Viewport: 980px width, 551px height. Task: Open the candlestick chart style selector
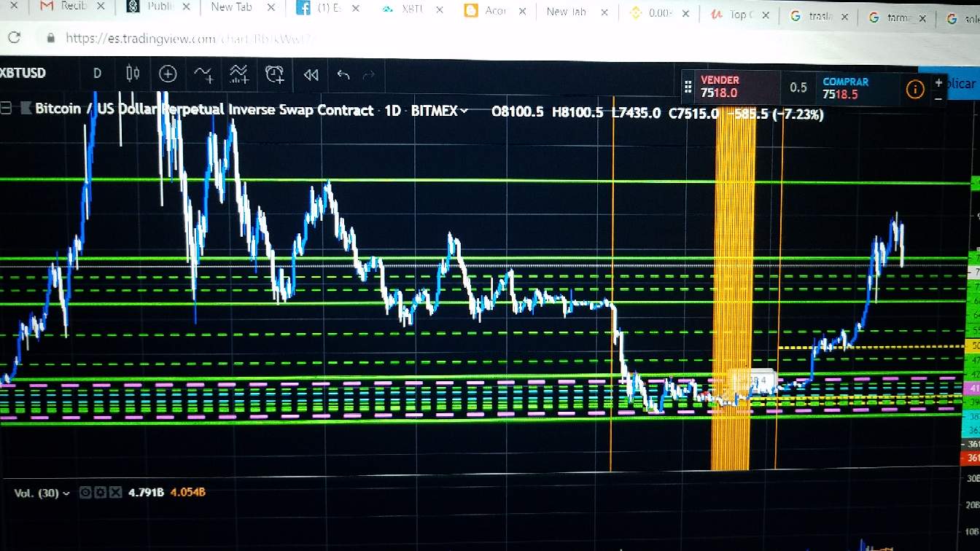(133, 74)
